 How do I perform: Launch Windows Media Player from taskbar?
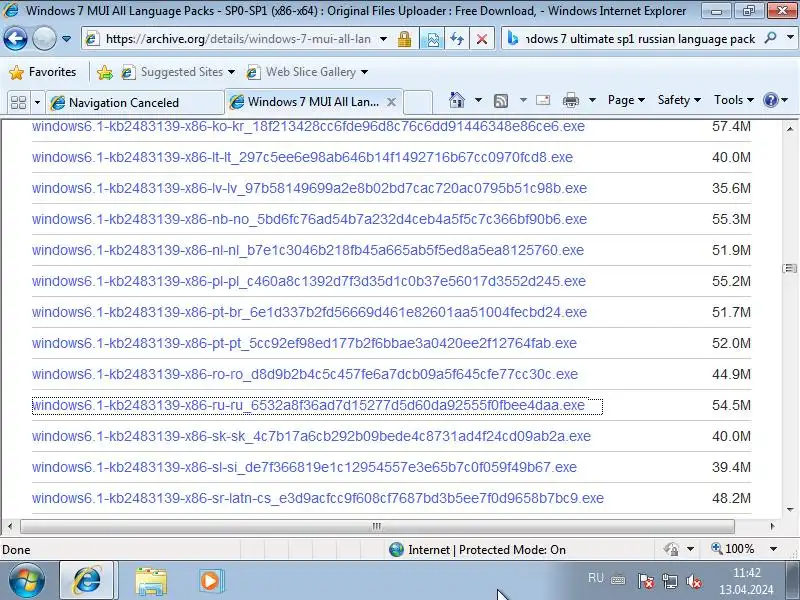[210, 581]
